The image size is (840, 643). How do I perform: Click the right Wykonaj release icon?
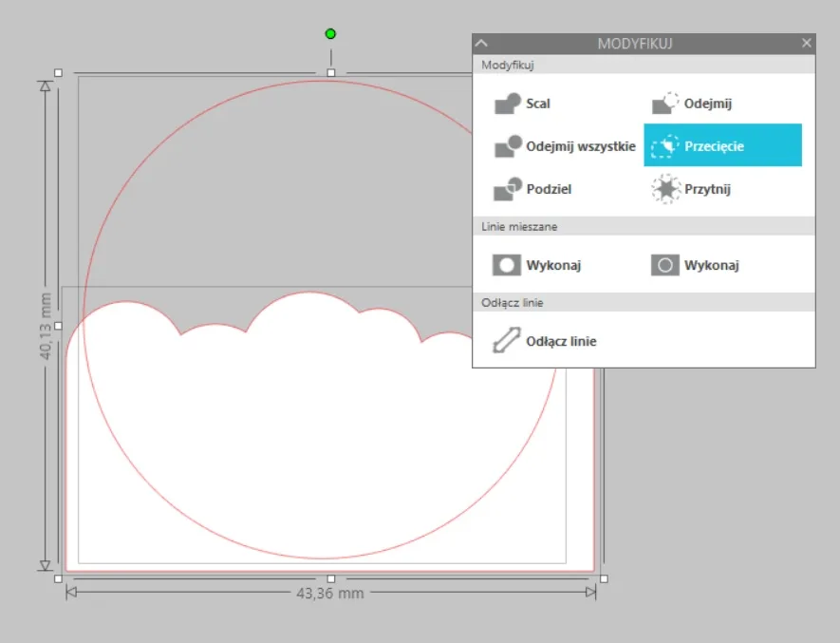[664, 265]
